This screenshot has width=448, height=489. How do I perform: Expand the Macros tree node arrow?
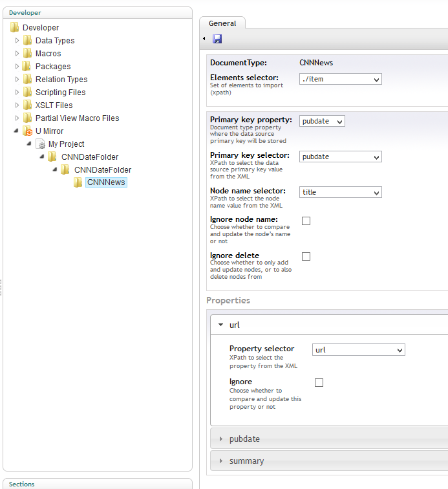click(17, 53)
